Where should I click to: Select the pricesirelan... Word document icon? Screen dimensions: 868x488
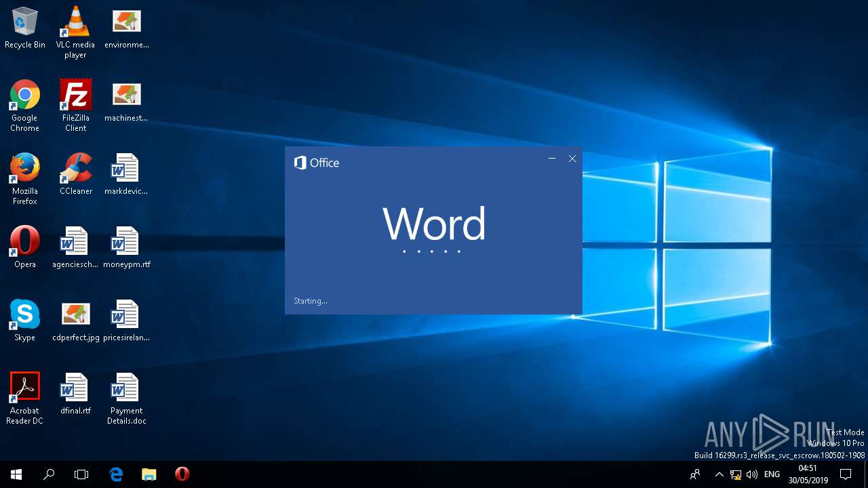pyautogui.click(x=126, y=321)
